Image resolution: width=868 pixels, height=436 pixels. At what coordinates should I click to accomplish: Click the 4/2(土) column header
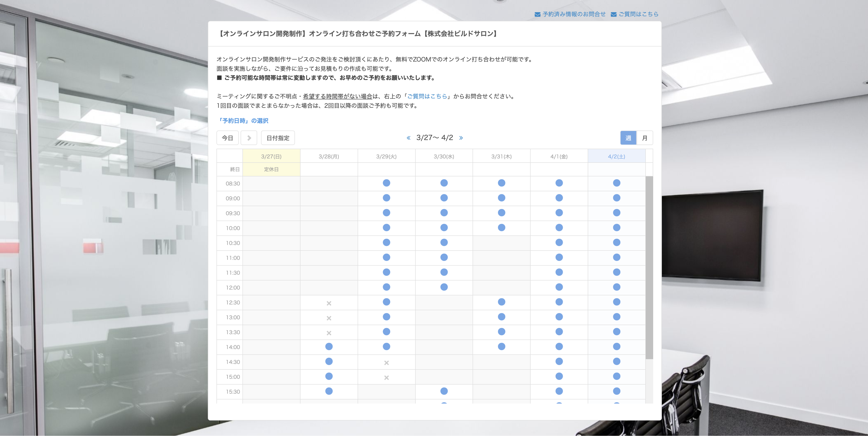pyautogui.click(x=617, y=156)
